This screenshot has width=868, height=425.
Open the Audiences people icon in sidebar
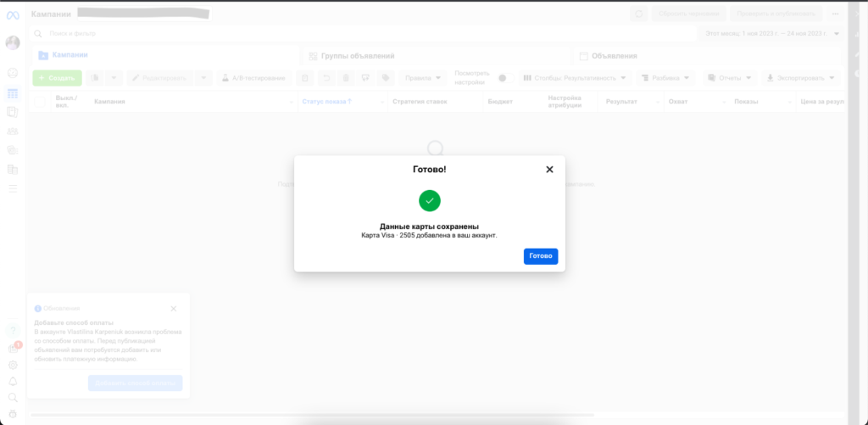[13, 131]
